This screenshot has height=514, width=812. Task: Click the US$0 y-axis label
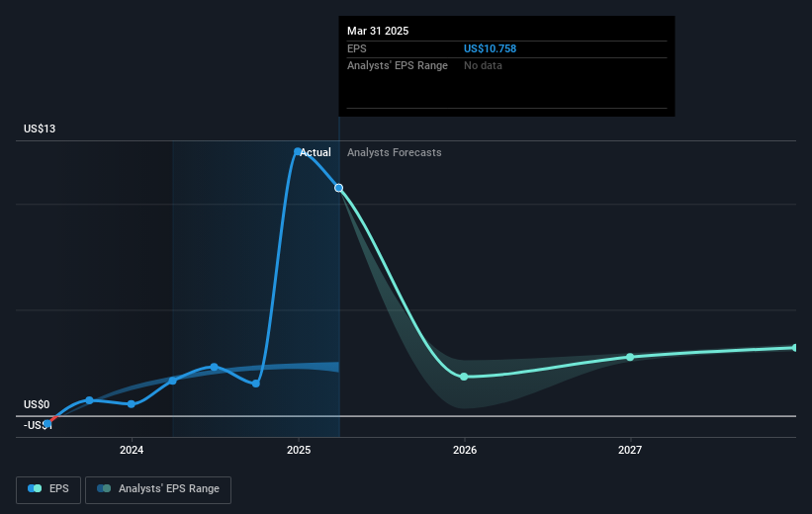coord(37,404)
